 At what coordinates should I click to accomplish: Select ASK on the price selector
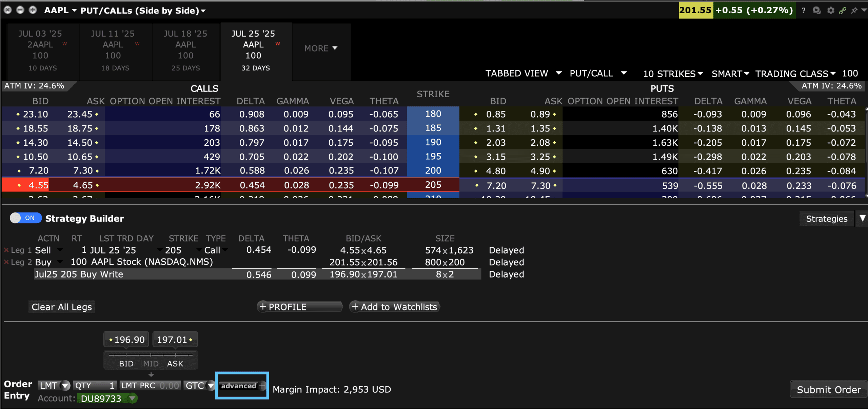coord(175,364)
